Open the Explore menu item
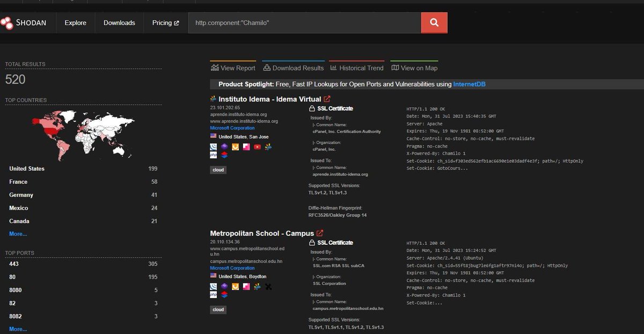Image resolution: width=644 pixels, height=334 pixels. [75, 23]
